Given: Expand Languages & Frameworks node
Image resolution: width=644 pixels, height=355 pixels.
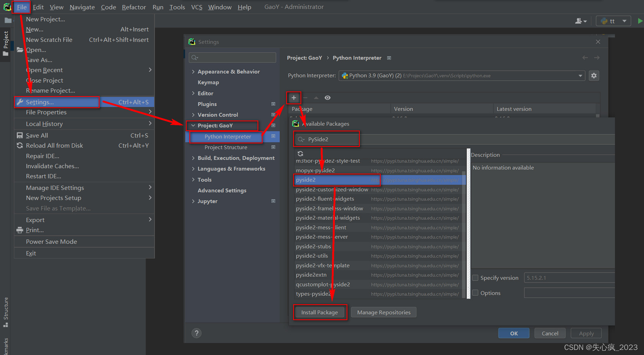Looking at the screenshot, I should [x=193, y=169].
